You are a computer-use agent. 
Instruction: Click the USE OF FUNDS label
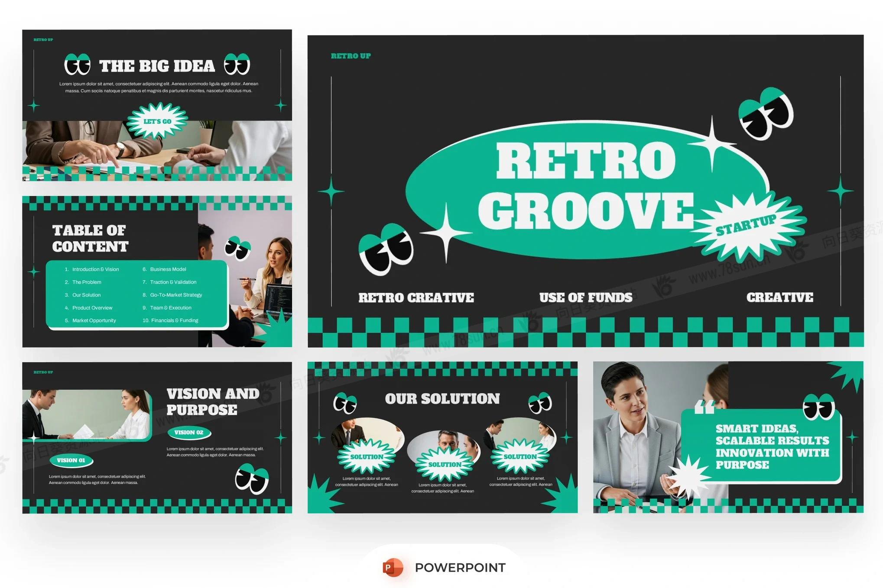pyautogui.click(x=585, y=297)
